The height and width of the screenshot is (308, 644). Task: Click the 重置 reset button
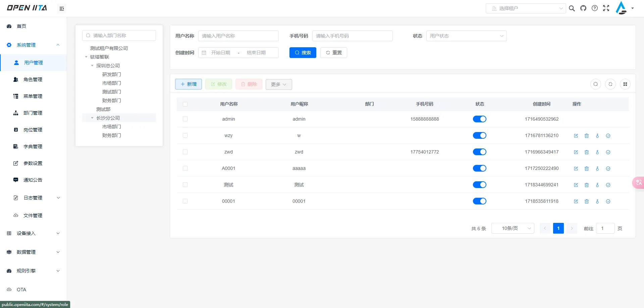(334, 53)
